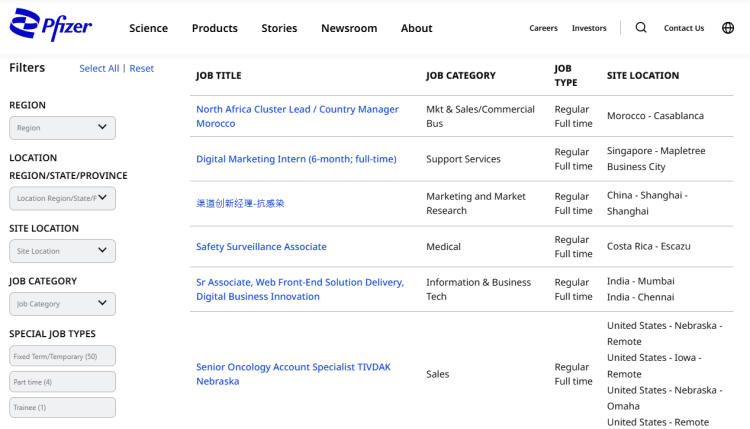This screenshot has width=750, height=429.
Task: Click the Costa Rica - Escazu cell
Action: point(649,246)
